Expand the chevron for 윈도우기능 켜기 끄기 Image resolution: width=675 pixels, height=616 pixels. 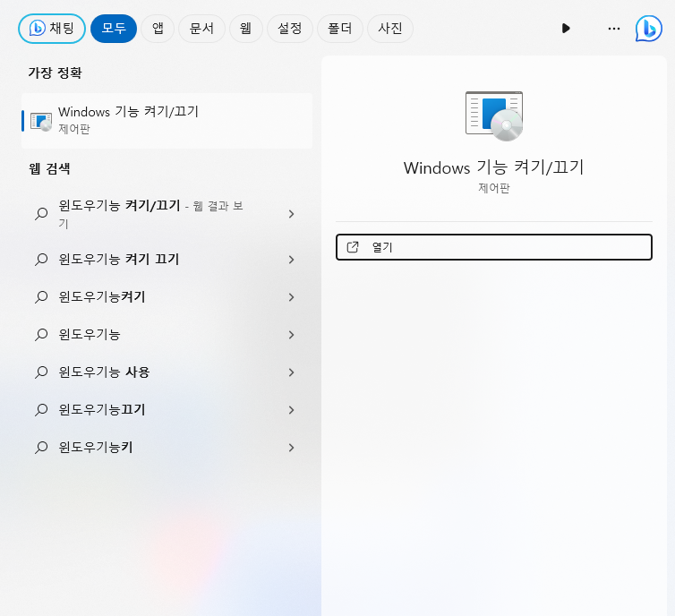pos(292,260)
